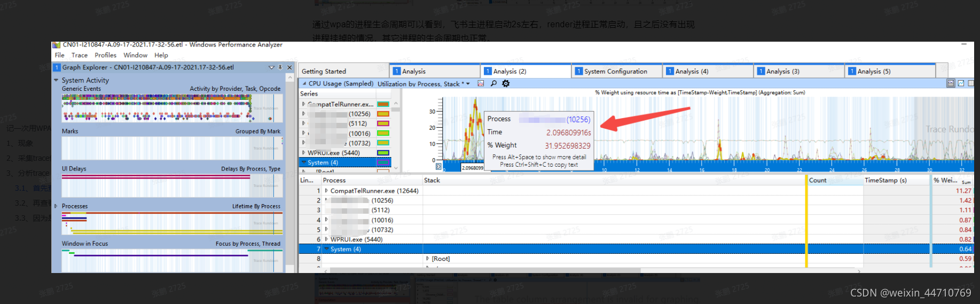
Task: Sort by the Count column header
Action: [x=835, y=181]
